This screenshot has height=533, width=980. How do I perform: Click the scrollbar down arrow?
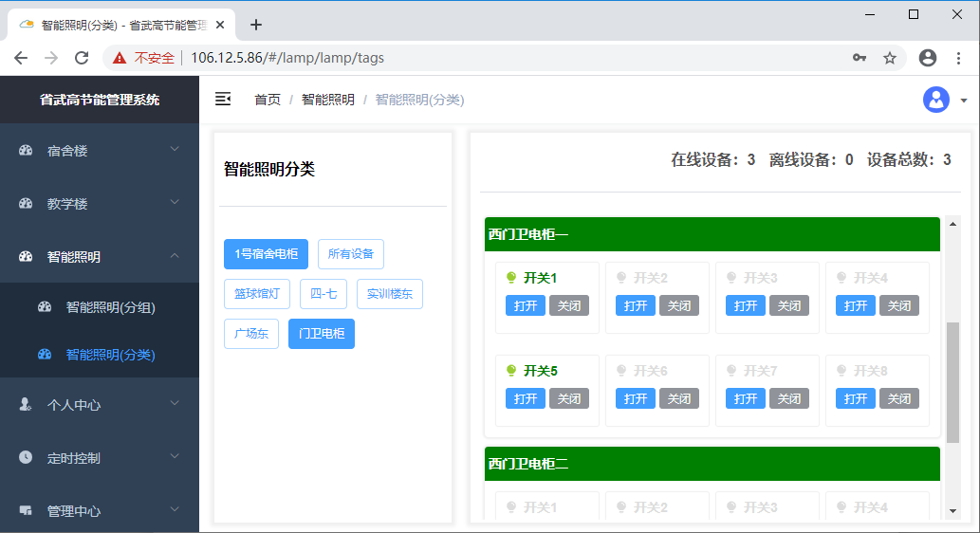pyautogui.click(x=952, y=511)
